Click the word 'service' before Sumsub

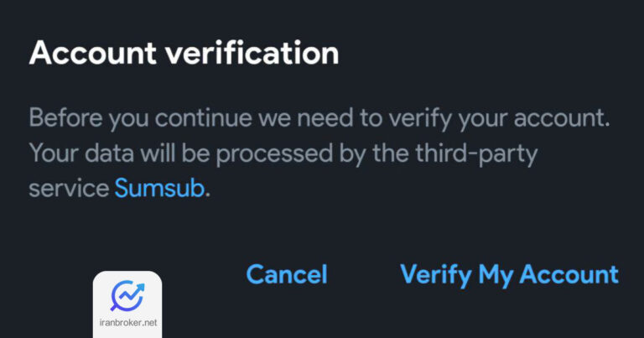click(69, 189)
